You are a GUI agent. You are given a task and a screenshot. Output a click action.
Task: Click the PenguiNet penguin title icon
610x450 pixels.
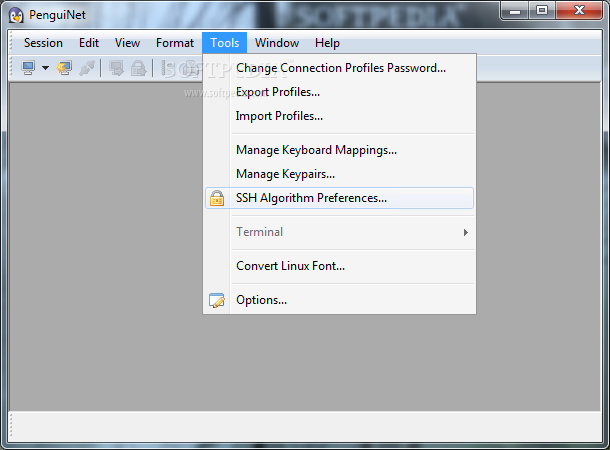click(16, 15)
